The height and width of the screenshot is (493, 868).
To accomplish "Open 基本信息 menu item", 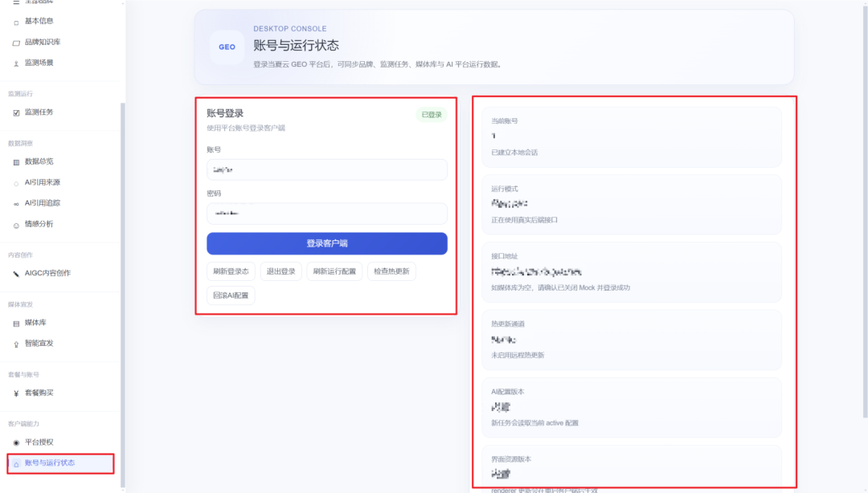I will click(39, 21).
